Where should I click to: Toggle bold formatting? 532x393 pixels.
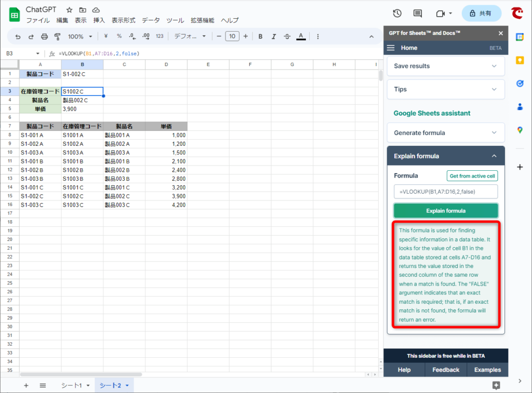(260, 37)
